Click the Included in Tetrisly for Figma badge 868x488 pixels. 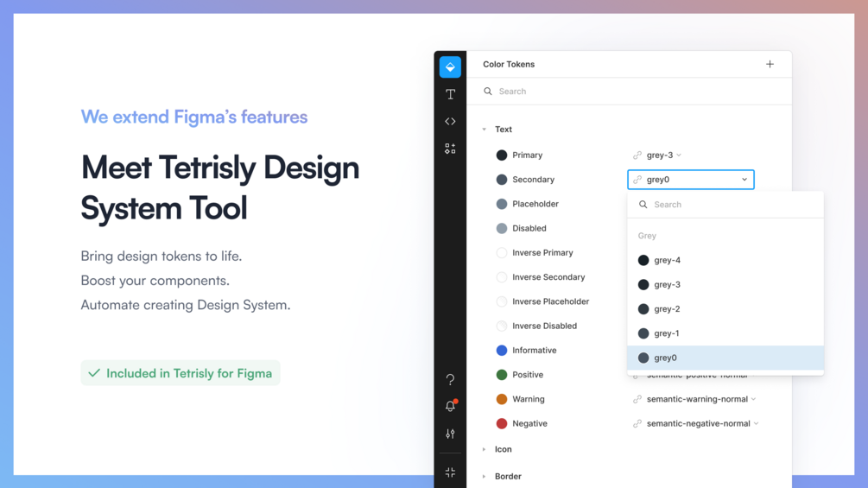click(x=181, y=373)
